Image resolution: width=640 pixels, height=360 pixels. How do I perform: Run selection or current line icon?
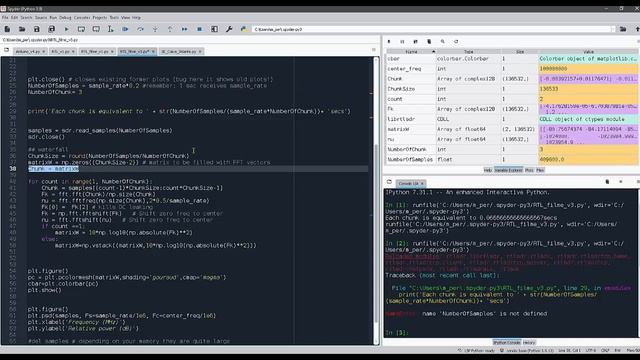pos(111,29)
